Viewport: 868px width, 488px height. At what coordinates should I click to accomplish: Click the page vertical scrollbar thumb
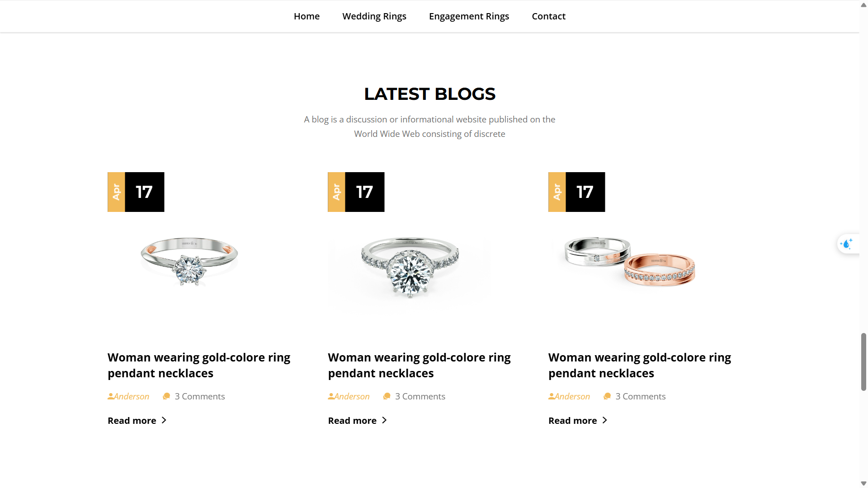pyautogui.click(x=863, y=361)
